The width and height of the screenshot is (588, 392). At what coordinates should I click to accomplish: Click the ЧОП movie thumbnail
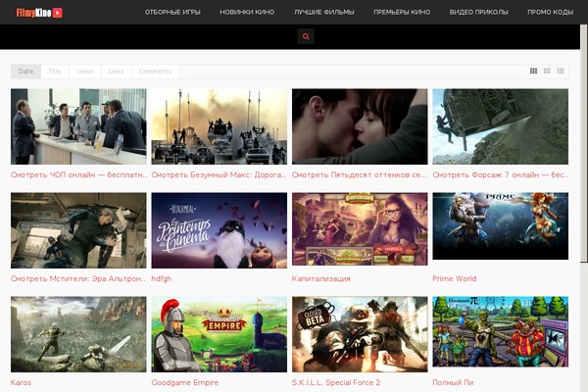(x=78, y=126)
